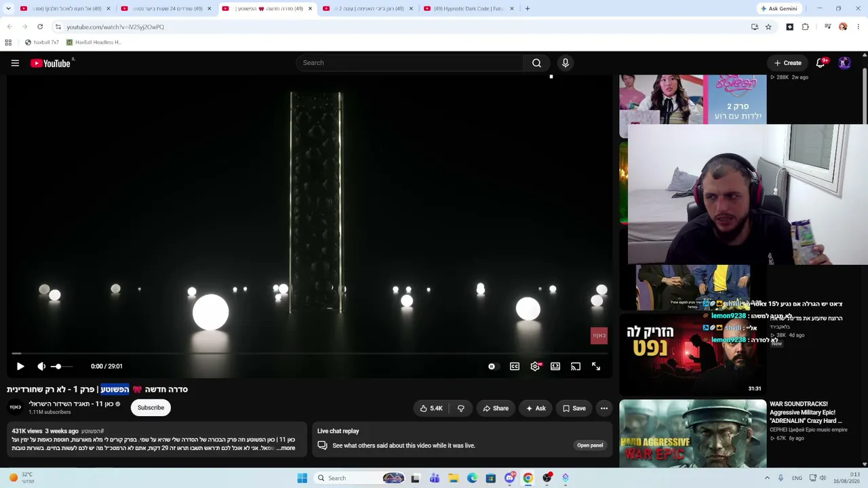
Task: Switch player to theater mode
Action: pos(555,367)
